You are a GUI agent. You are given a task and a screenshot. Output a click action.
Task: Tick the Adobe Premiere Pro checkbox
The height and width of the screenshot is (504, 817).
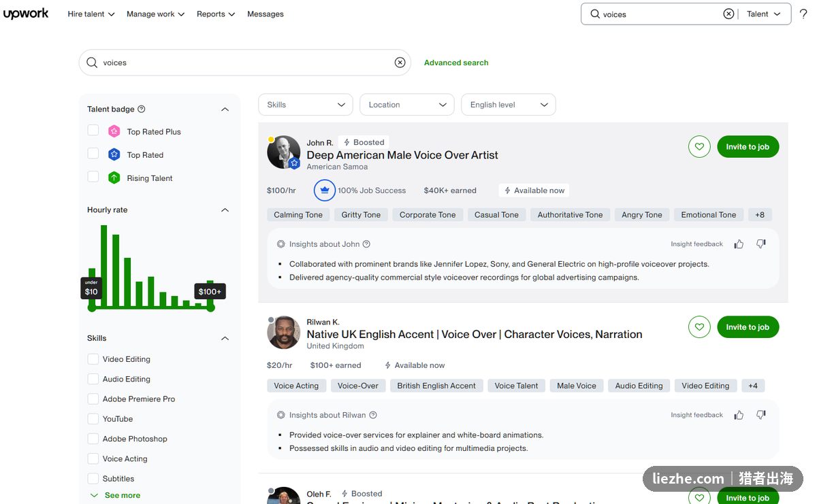tap(93, 399)
